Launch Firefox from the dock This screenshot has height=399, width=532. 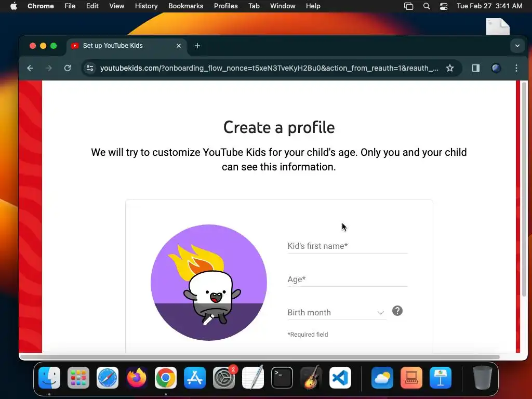137,378
